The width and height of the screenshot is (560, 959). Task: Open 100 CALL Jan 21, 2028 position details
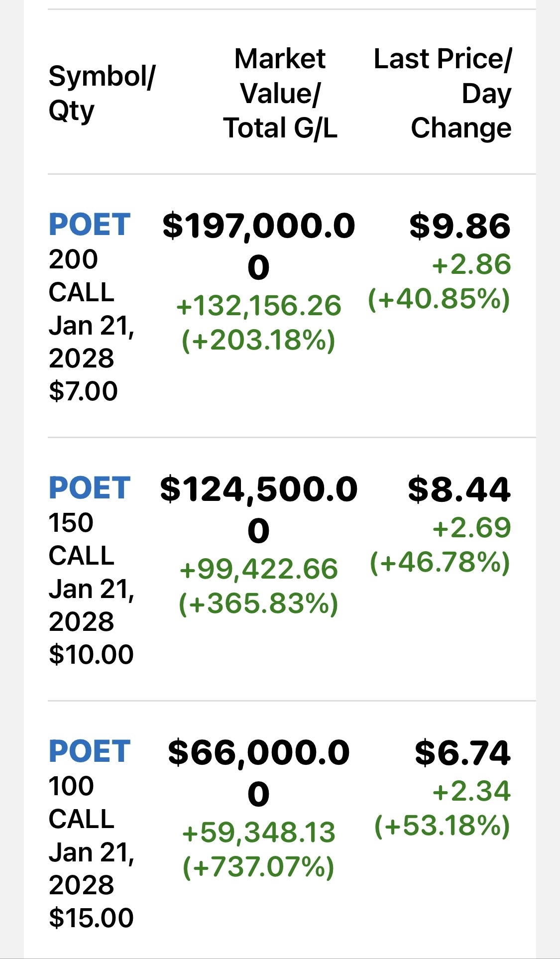pyautogui.click(x=92, y=851)
